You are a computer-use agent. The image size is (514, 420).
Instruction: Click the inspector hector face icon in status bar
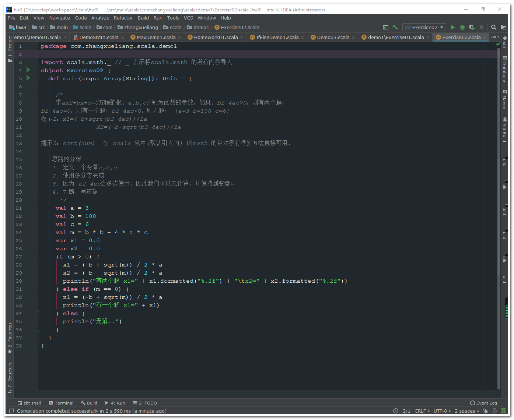494,411
